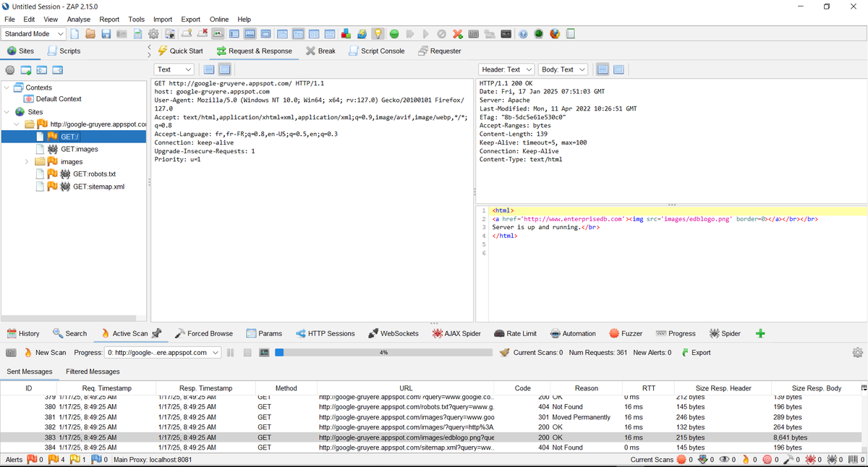Click the New Session toolbar icon
The height and width of the screenshot is (467, 868).
(x=75, y=34)
